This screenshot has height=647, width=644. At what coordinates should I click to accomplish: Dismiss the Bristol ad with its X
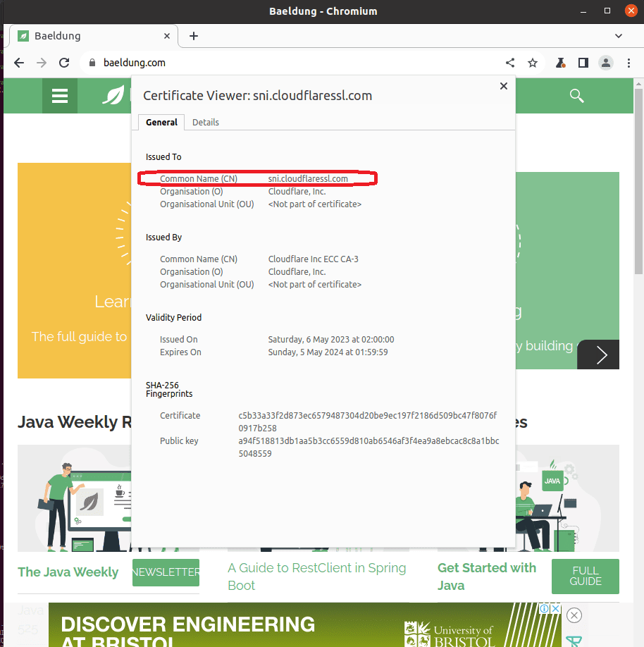point(574,615)
